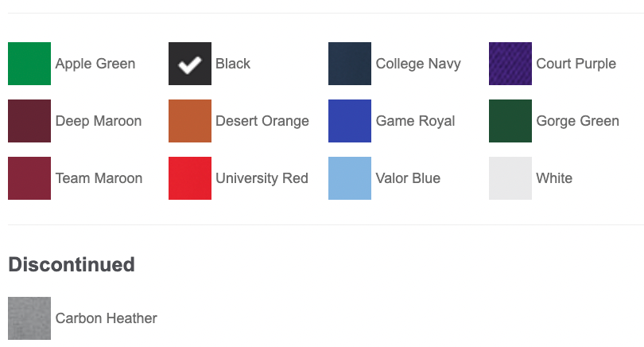Select the Game Royal blue swatch
The image size is (644, 347).
[x=350, y=121]
